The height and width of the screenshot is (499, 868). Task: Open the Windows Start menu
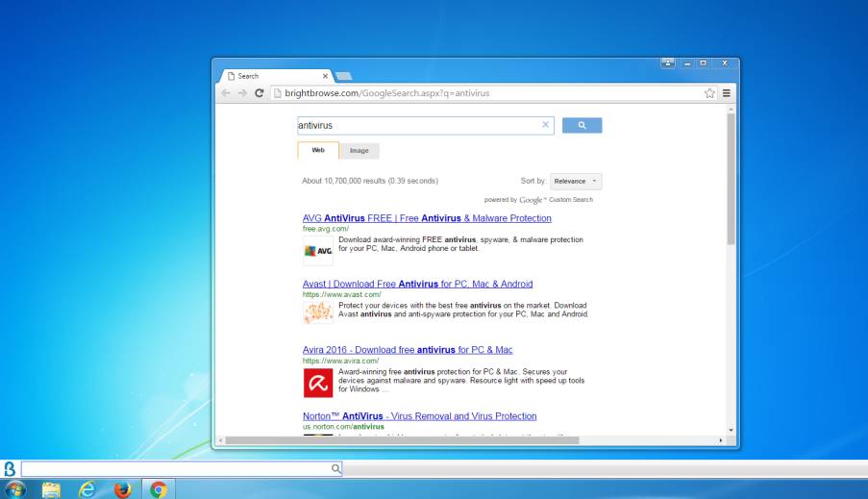click(14, 489)
